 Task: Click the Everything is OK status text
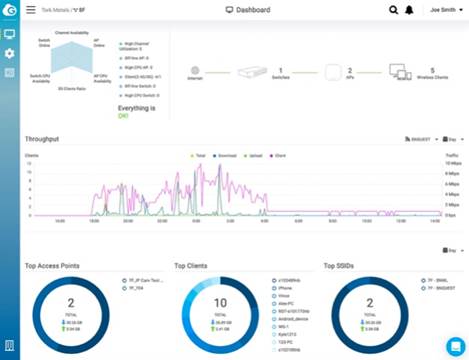[x=136, y=112]
